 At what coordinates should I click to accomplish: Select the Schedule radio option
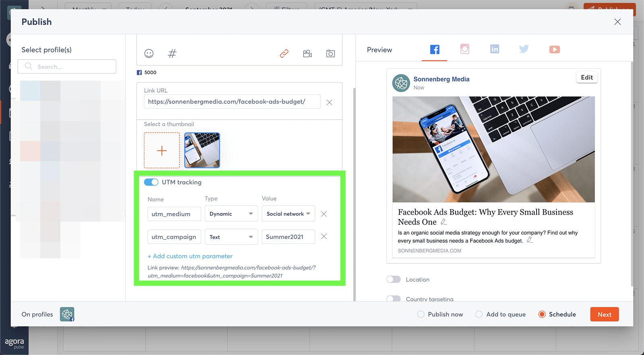pyautogui.click(x=542, y=314)
